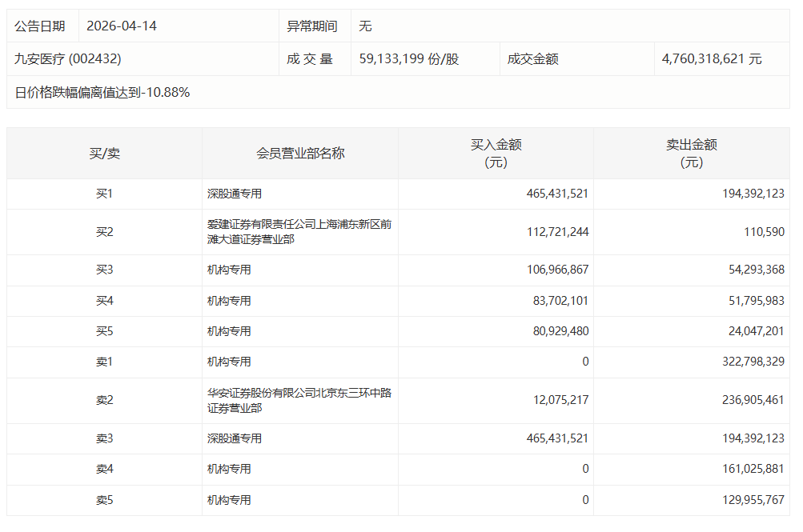Screen dimensions: 803x532
Task: Click 机构专用 in the 卖1 row
Action: pyautogui.click(x=229, y=362)
